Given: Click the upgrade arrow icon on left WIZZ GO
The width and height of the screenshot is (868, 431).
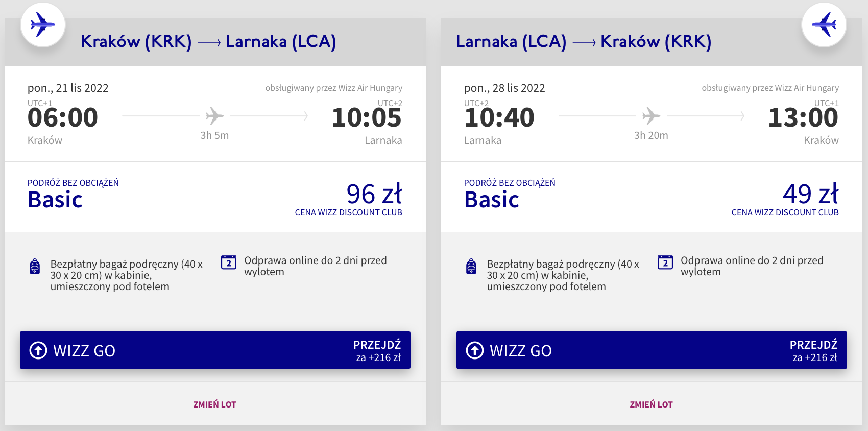Looking at the screenshot, I should [x=38, y=350].
